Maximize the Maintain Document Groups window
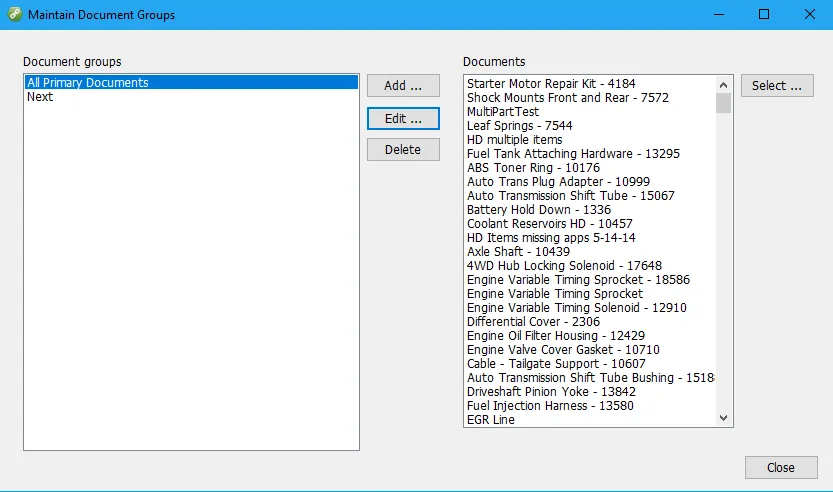 pos(764,15)
